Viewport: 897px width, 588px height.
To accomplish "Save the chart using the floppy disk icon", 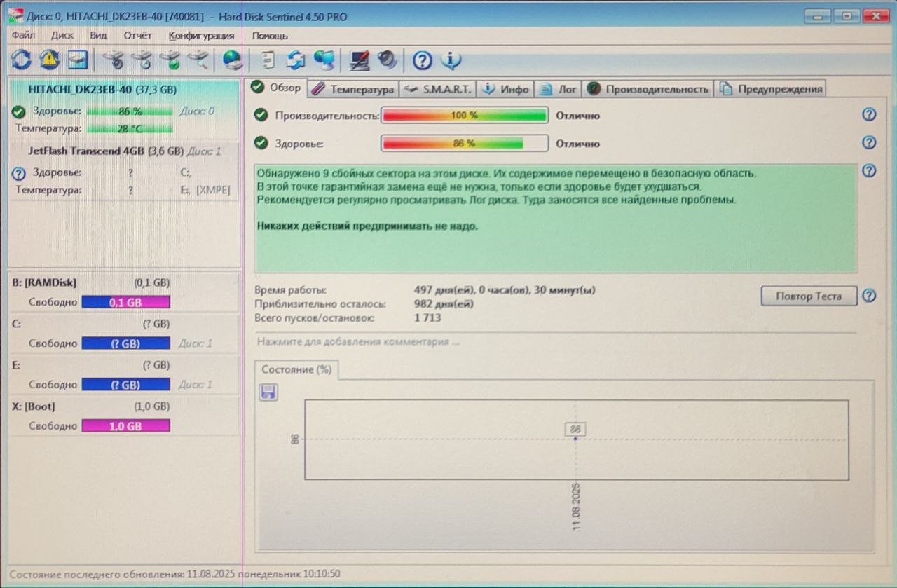I will click(x=268, y=392).
